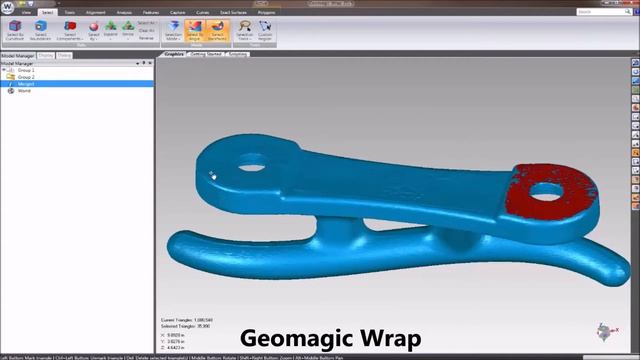Select the Display panel tab
Screen dimensions: 640x360
(46, 56)
